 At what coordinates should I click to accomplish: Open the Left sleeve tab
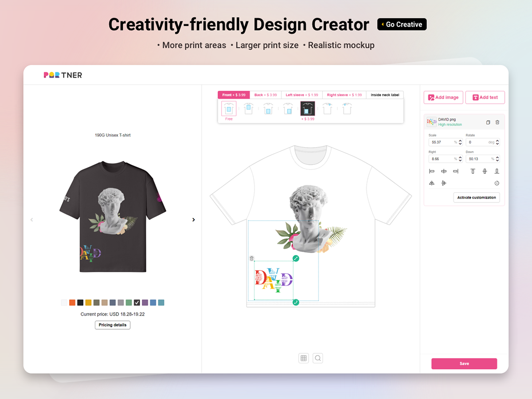pos(301,95)
